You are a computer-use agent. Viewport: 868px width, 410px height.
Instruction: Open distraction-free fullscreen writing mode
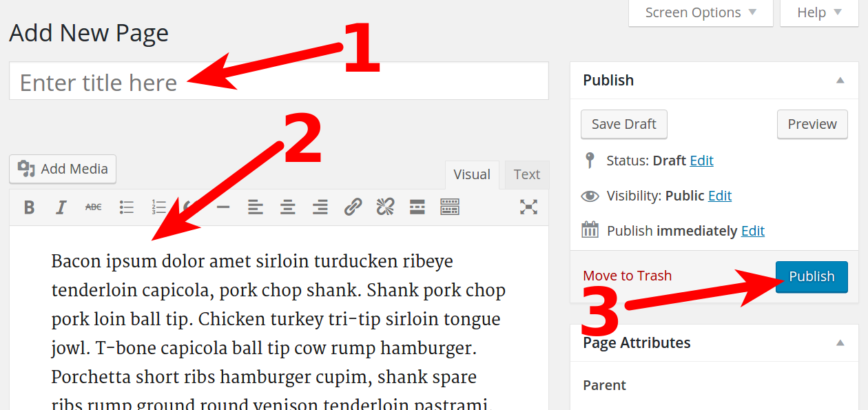[x=528, y=207]
